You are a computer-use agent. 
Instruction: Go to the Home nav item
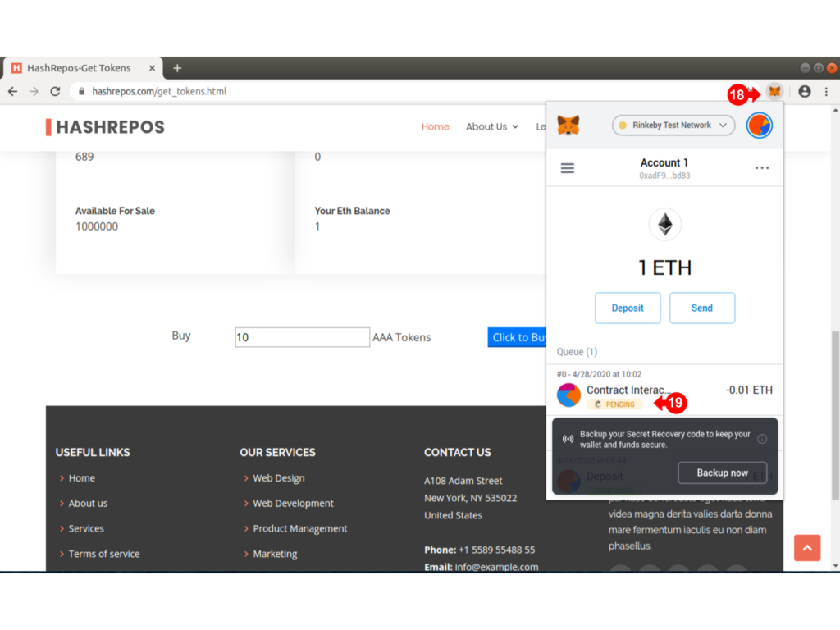click(x=435, y=127)
